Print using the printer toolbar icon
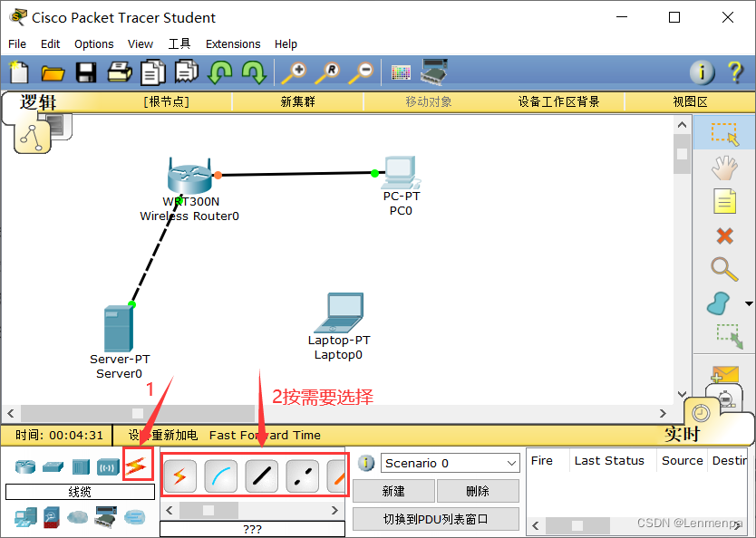The height and width of the screenshot is (538, 756). (119, 72)
